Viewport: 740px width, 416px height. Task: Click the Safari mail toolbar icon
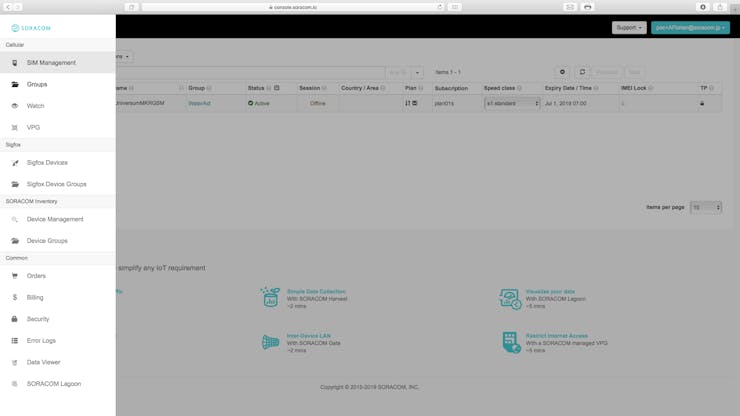pyautogui.click(x=570, y=7)
